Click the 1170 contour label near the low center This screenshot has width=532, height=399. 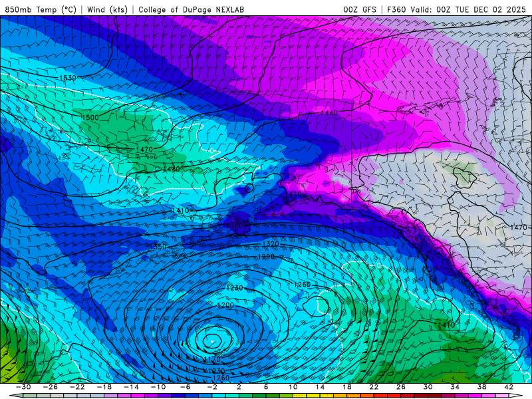pos(212,359)
